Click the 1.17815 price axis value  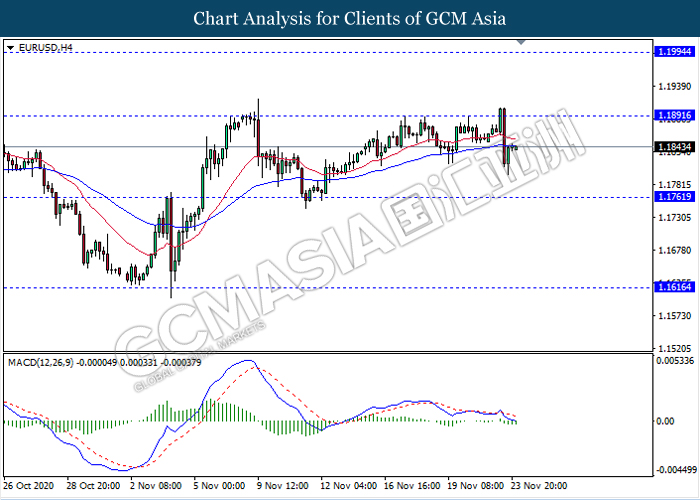click(x=675, y=185)
